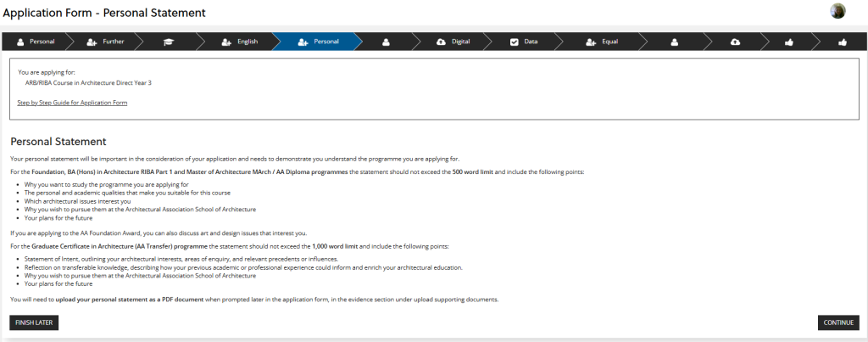Click the 'Application Form - Personal Statement' title
This screenshot has height=342, width=868.
pyautogui.click(x=104, y=12)
